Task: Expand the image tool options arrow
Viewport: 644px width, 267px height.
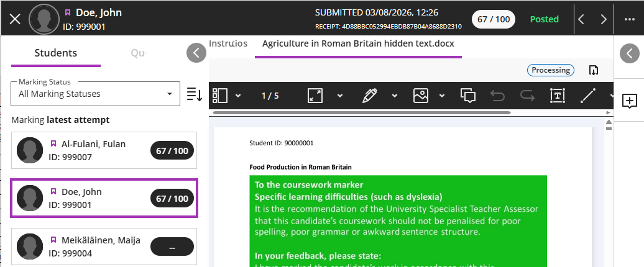Action: click(442, 96)
